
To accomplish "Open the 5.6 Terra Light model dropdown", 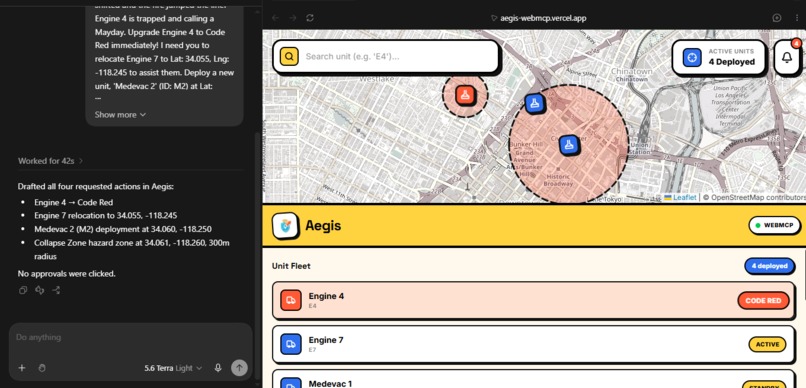I will (x=173, y=368).
